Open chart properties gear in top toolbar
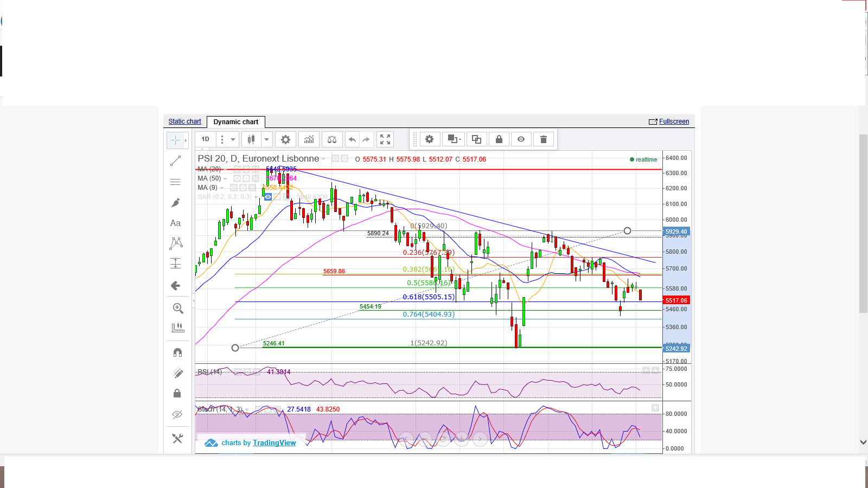Screen dimensions: 868x488 click(285, 139)
